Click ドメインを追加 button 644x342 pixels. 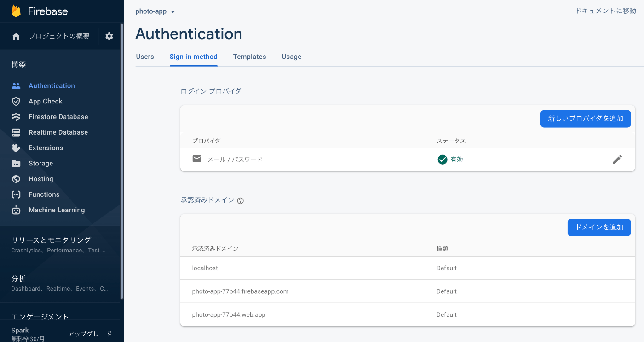[599, 227]
